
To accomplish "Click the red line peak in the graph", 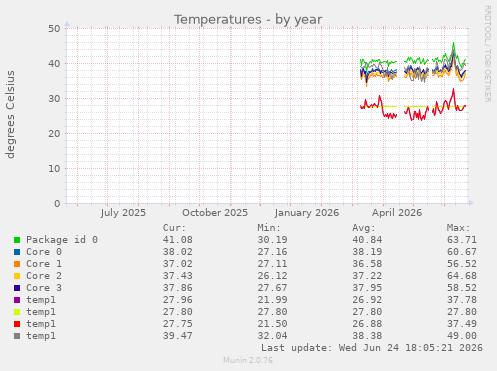I will pos(453,89).
